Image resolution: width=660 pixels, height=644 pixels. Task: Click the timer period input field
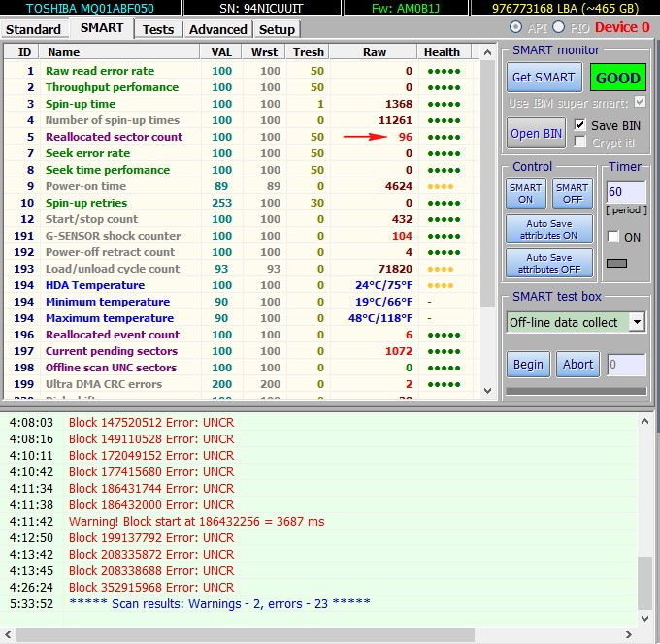[x=625, y=192]
